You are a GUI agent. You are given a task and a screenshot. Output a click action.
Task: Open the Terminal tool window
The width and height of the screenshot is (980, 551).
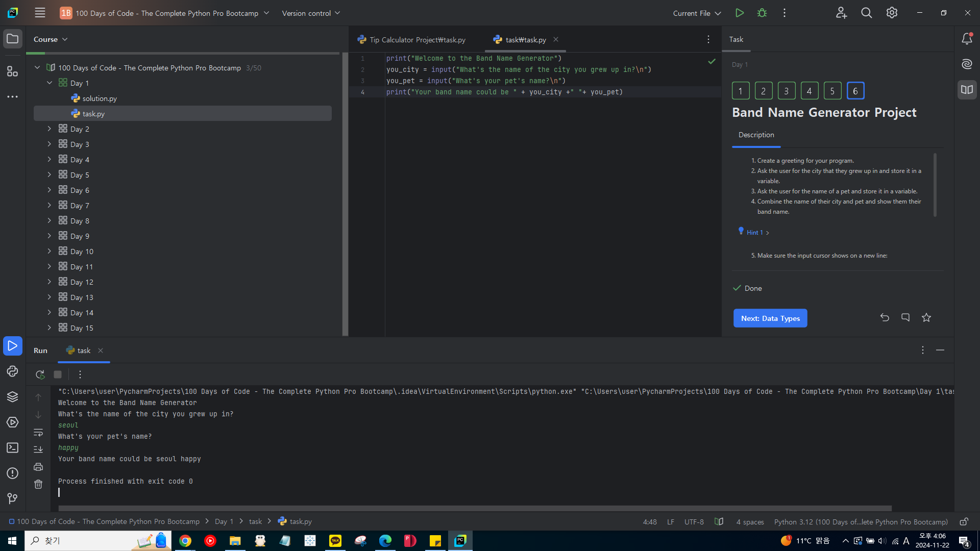[x=12, y=448]
